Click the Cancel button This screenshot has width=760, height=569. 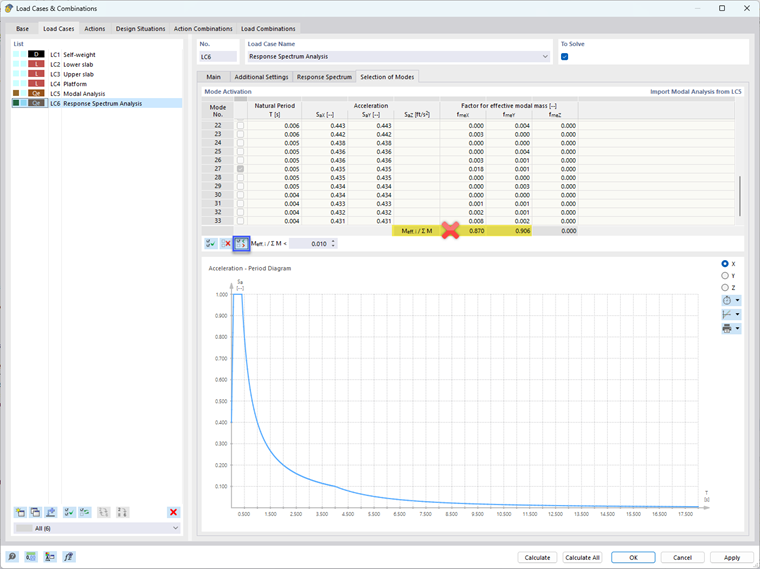pos(682,557)
